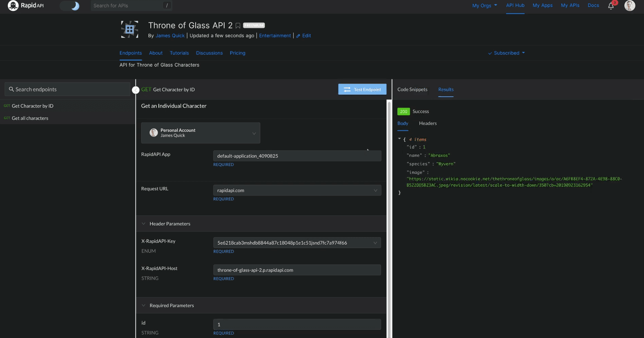Select the Endpoints tab
This screenshot has height=338, width=644.
pos(131,53)
